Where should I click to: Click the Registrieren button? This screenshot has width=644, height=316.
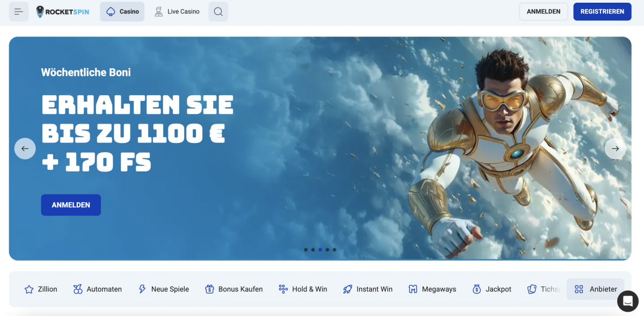click(602, 12)
